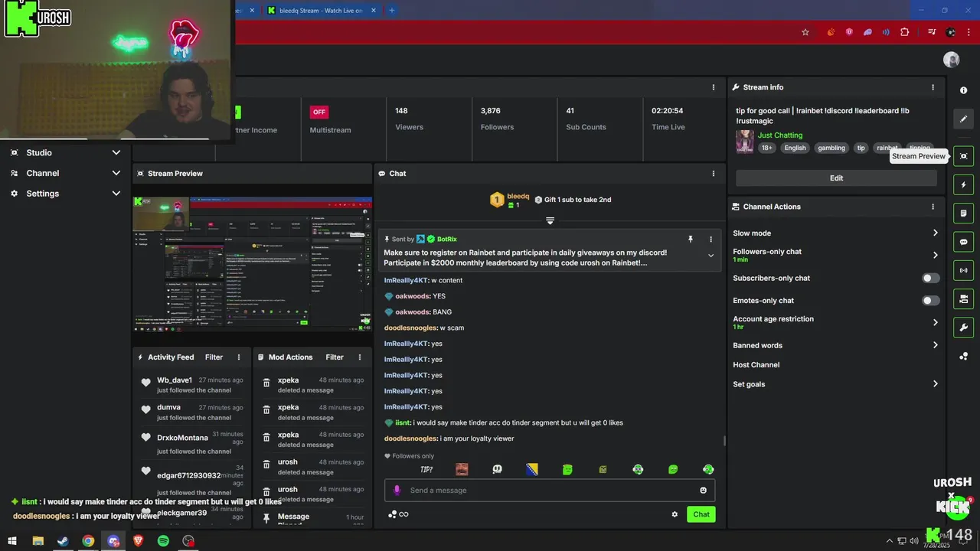Viewport: 980px width, 551px height.
Task: Collapse the gift leaderboard arrow below bleedq
Action: pos(550,220)
